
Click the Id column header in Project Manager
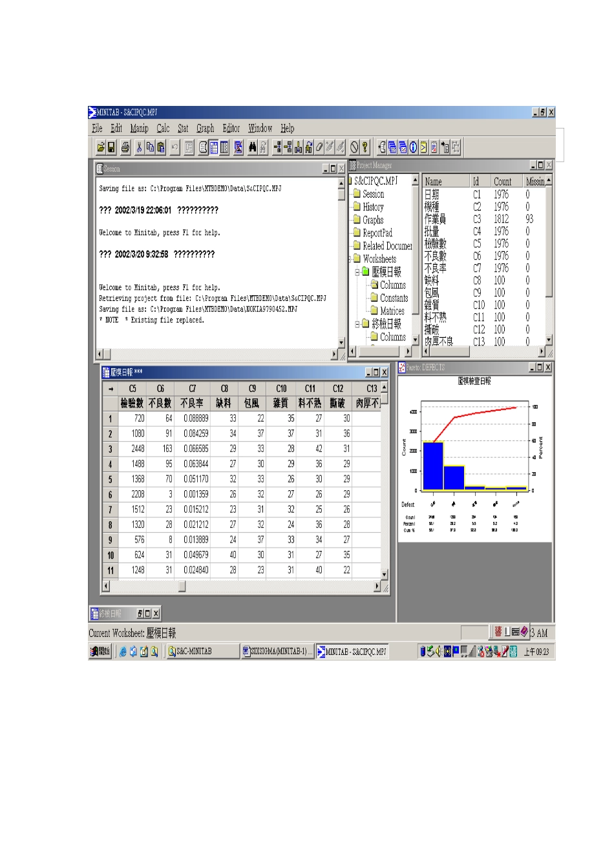(x=480, y=181)
